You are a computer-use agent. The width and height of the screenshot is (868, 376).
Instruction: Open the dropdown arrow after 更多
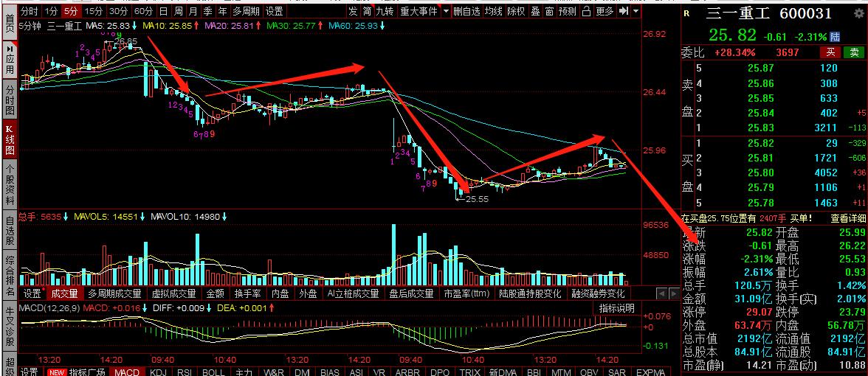[x=635, y=11]
